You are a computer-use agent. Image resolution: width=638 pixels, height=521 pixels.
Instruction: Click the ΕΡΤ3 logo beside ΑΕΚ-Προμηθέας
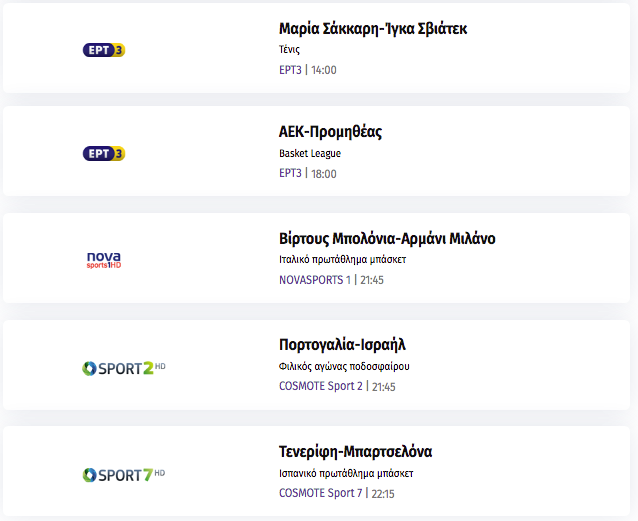tap(104, 153)
